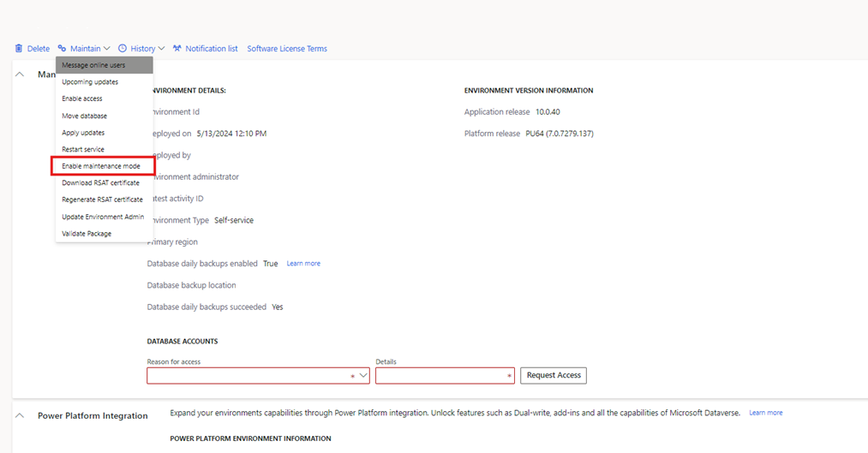Select Download RSAT certificate
This screenshot has width=868, height=453.
[101, 182]
